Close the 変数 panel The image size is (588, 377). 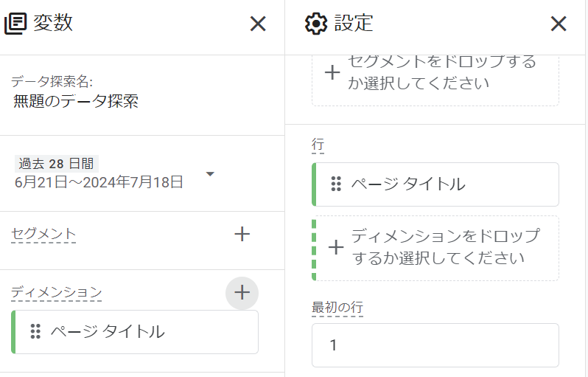pos(258,24)
